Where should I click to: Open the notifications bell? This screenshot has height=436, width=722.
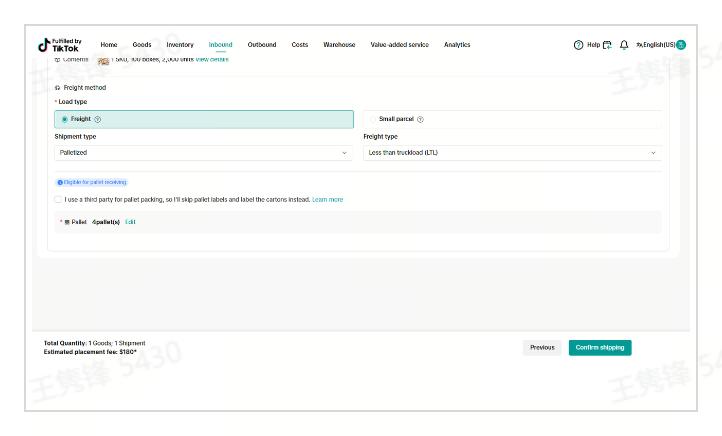pyautogui.click(x=624, y=45)
